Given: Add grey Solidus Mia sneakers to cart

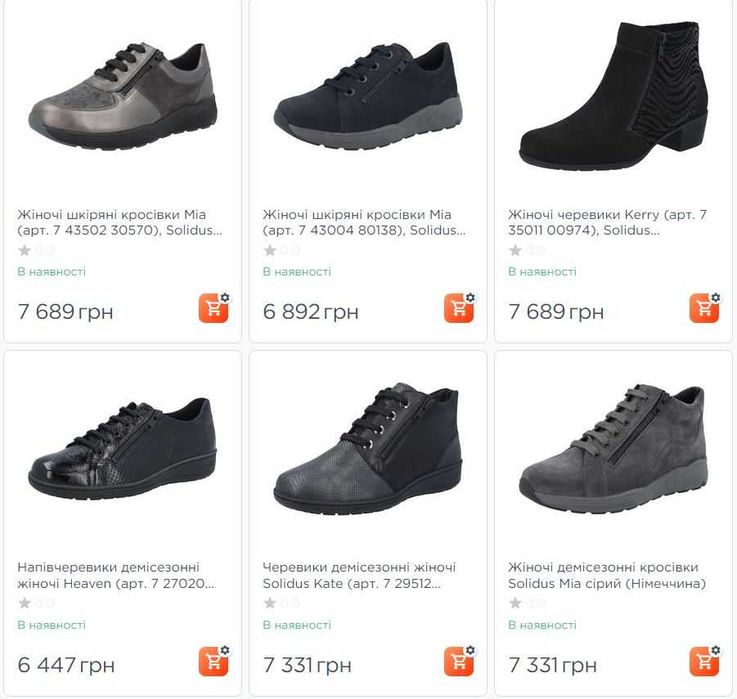Looking at the screenshot, I should [x=704, y=661].
